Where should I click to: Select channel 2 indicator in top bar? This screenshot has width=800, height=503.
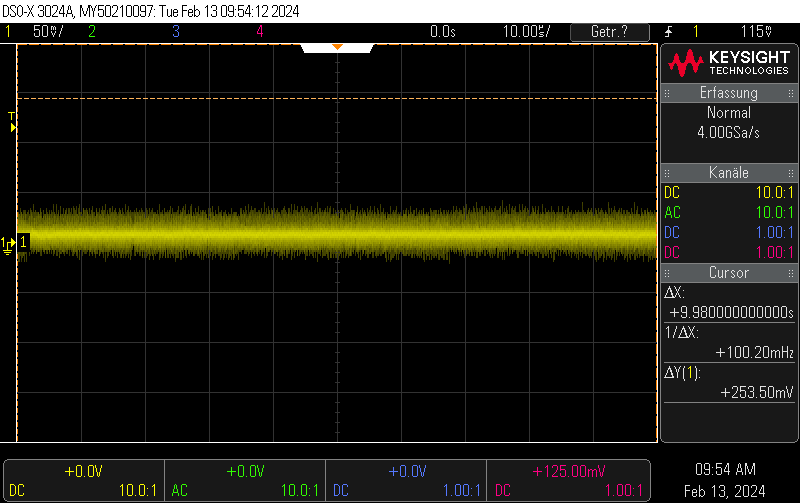[92, 32]
